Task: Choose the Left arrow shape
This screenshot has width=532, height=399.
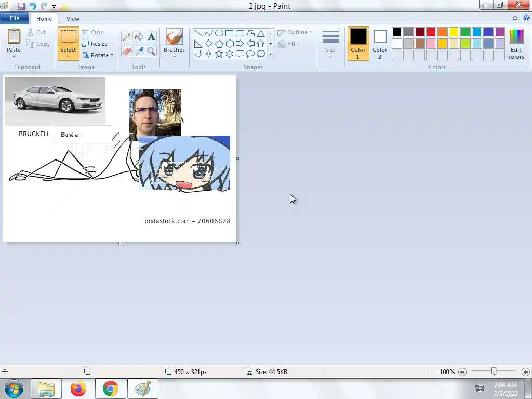Action: (x=250, y=44)
